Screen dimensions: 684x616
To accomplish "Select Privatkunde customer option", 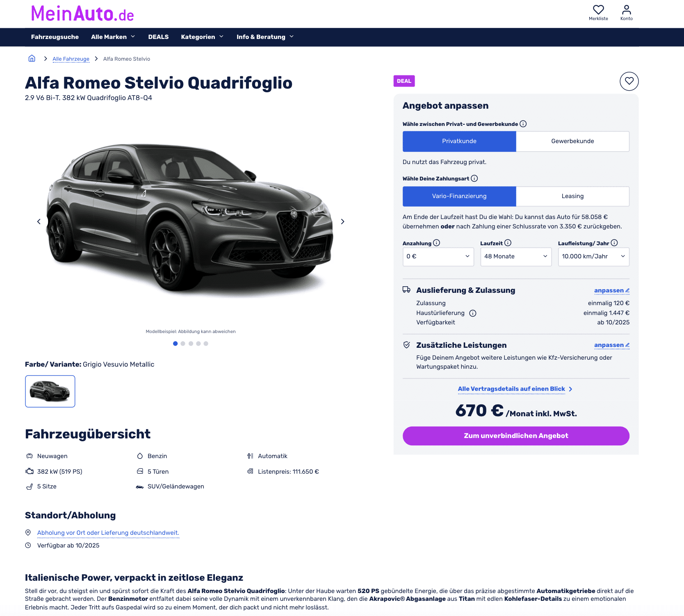I will pyautogui.click(x=459, y=141).
